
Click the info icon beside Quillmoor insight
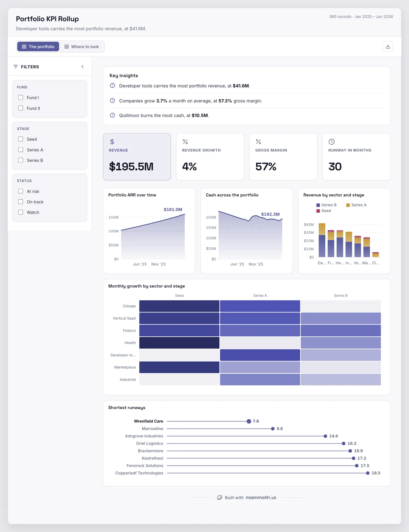[x=112, y=115]
